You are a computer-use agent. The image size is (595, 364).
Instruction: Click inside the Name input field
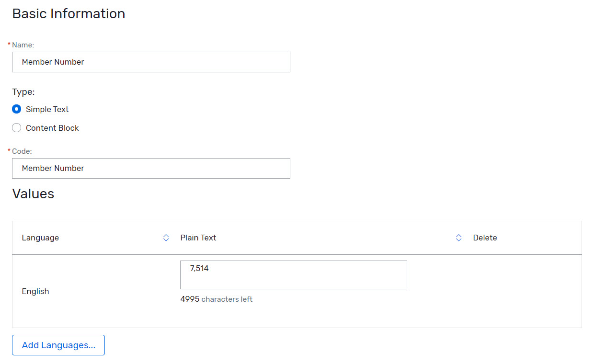pyautogui.click(x=151, y=62)
